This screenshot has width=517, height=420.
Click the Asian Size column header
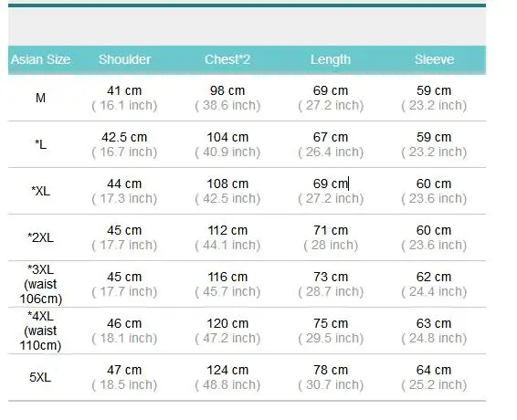(40, 59)
